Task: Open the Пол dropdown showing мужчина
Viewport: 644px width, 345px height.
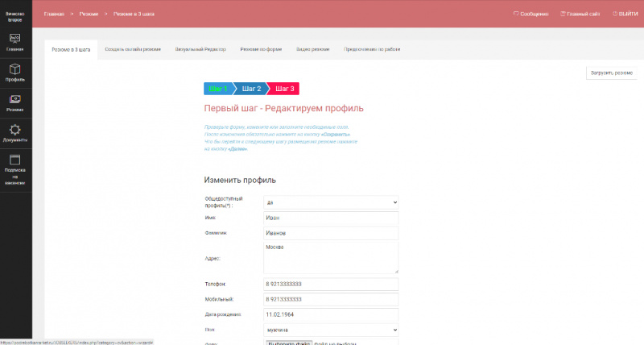Action: (x=331, y=330)
